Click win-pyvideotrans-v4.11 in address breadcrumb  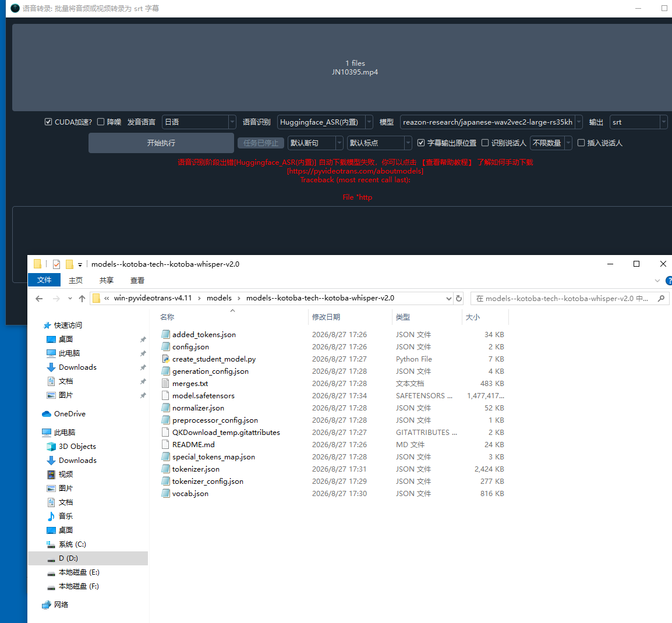point(153,298)
